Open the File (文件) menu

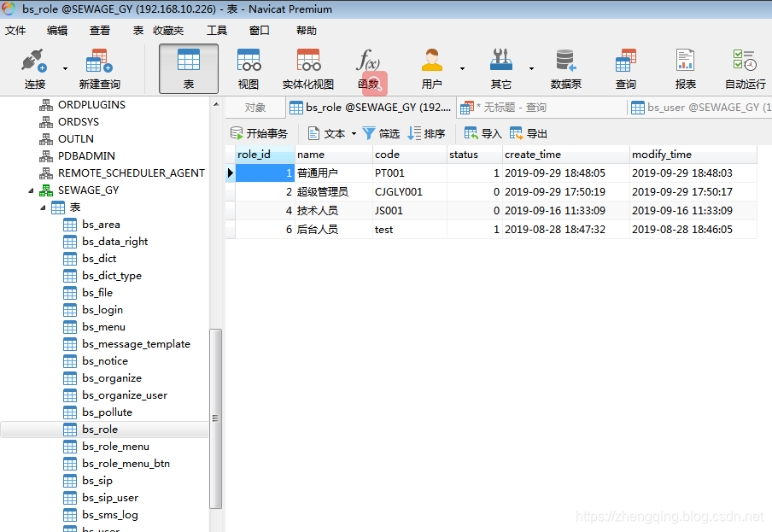[15, 31]
